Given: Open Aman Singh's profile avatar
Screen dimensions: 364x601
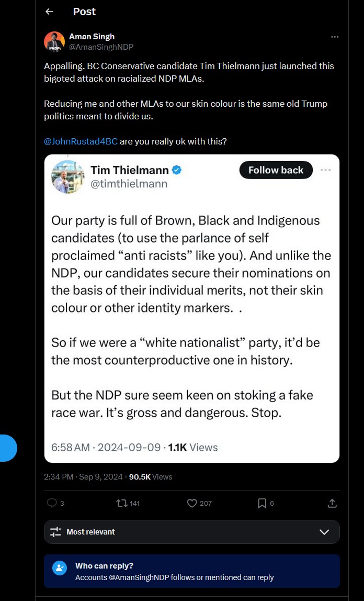Looking at the screenshot, I should tap(54, 42).
